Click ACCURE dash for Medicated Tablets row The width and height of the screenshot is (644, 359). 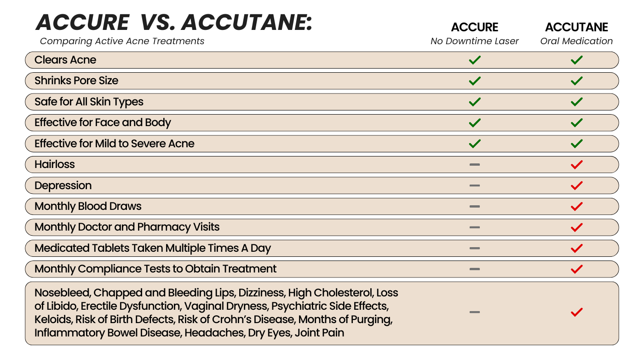[x=475, y=248]
